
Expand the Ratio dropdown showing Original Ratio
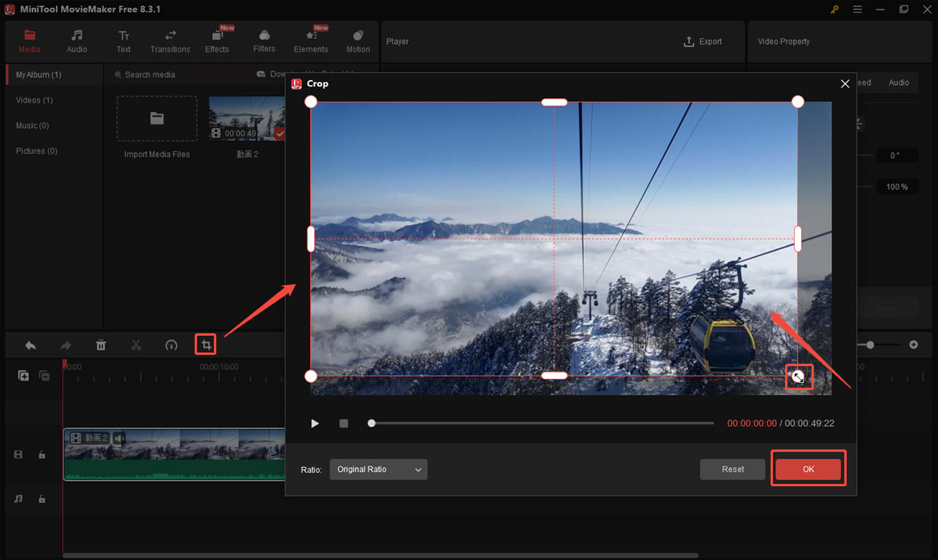378,469
